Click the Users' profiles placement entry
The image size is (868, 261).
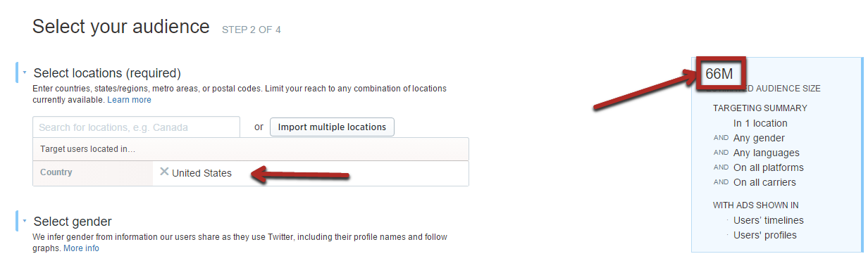tap(765, 235)
